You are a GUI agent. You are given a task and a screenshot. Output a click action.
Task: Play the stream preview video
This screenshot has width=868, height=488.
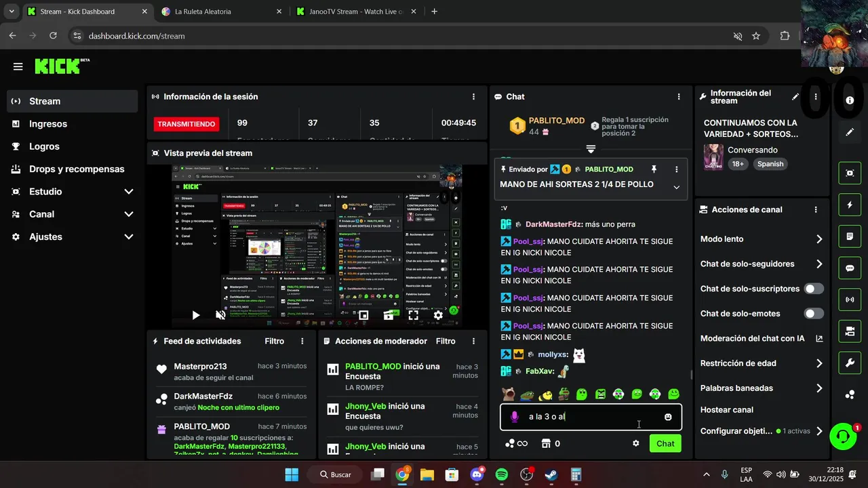195,315
